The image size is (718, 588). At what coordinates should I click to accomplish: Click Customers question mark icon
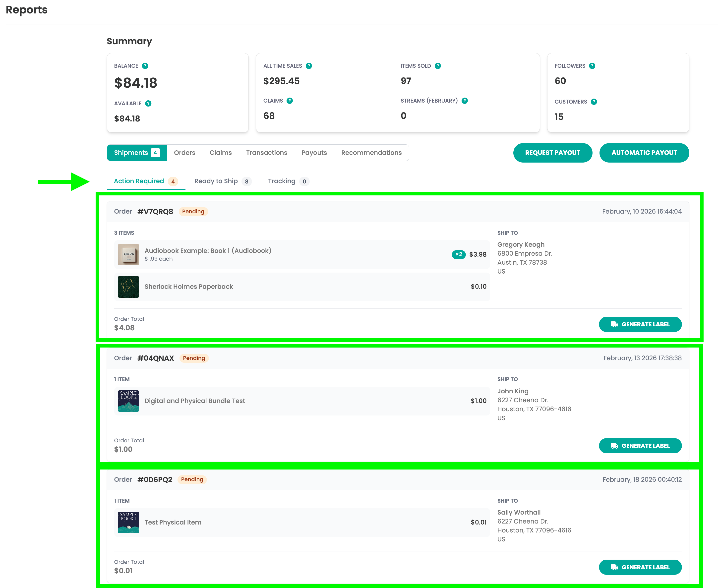pos(594,102)
